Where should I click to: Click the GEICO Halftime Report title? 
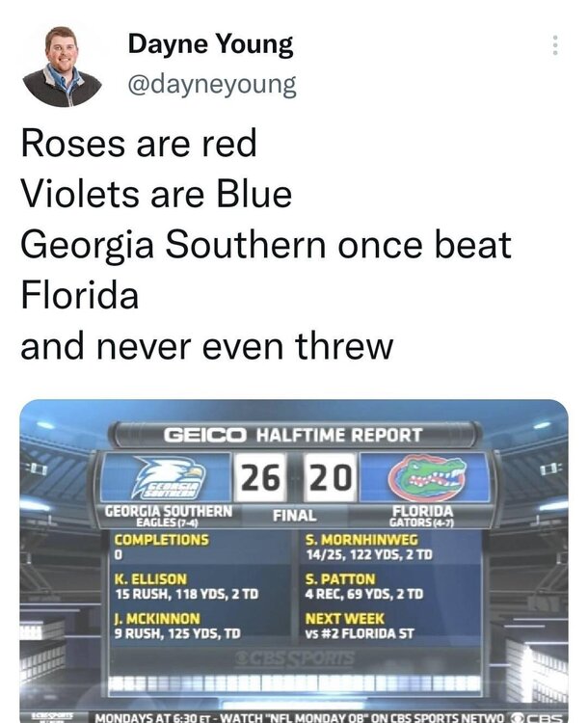click(x=293, y=435)
